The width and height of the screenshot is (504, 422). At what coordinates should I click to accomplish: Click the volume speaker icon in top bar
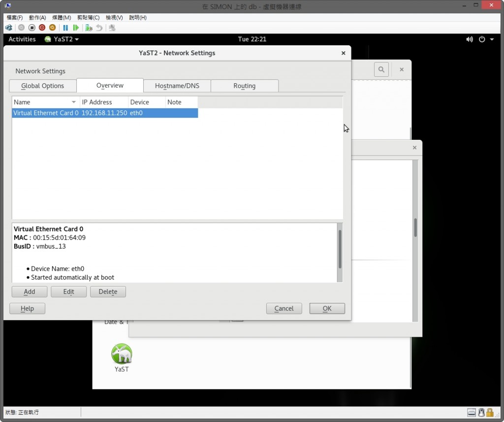coord(469,39)
